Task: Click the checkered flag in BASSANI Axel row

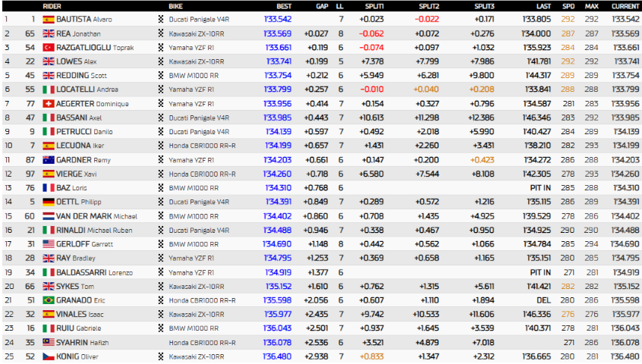Action: coord(161,118)
